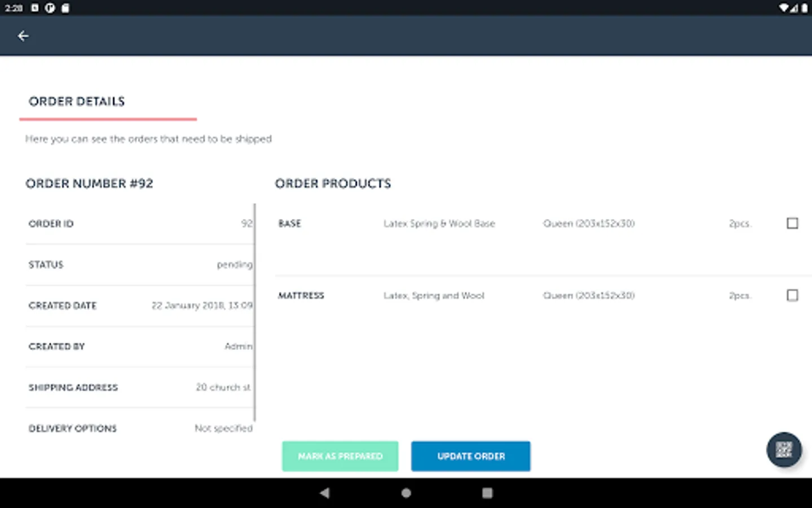Click the Mattress product label
Image resolution: width=812 pixels, height=508 pixels.
click(301, 295)
